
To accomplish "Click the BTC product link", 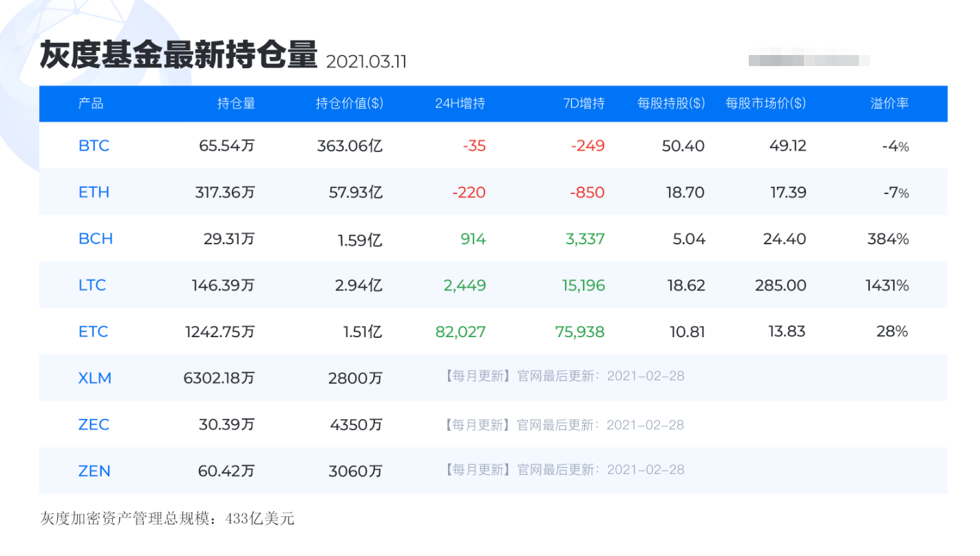I will click(94, 146).
